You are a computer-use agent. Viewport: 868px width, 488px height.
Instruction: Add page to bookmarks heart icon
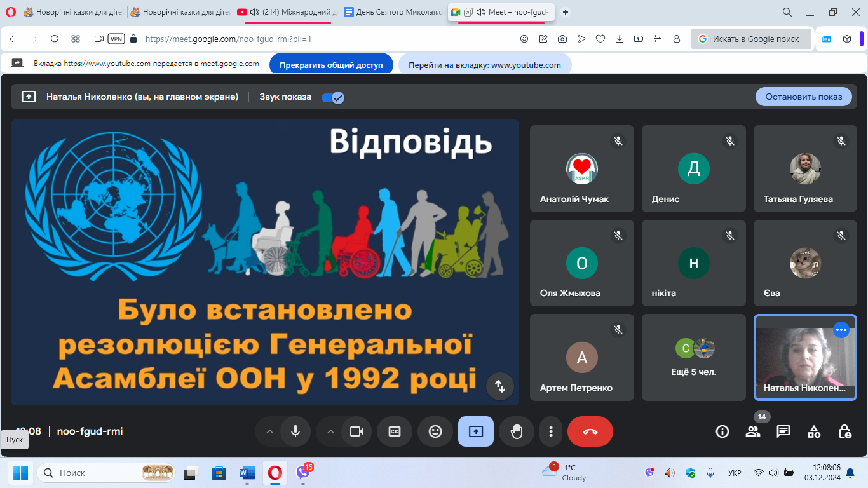[600, 39]
